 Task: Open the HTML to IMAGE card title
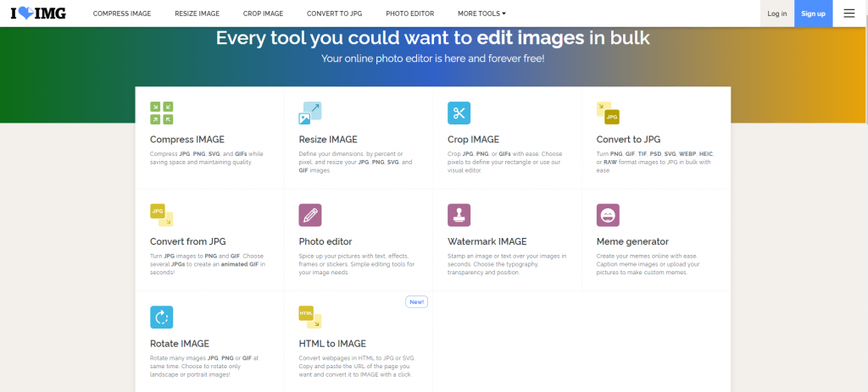(332, 344)
